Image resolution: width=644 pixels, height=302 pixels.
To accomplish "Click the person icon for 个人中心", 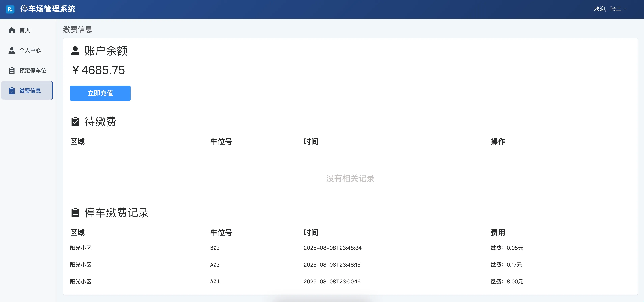I will click(12, 51).
